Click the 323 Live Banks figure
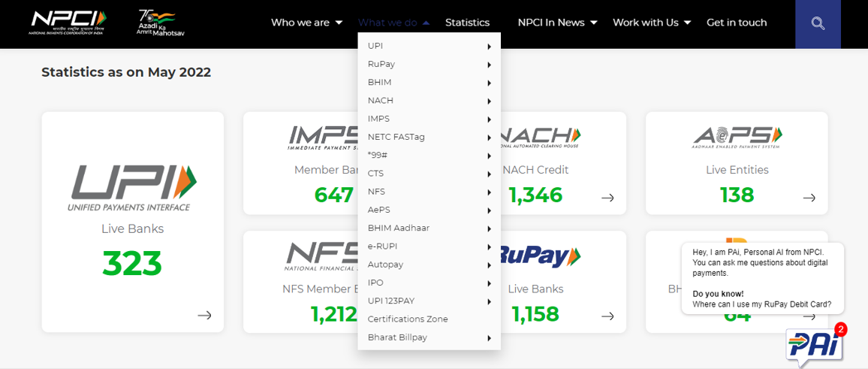The image size is (868, 369). (x=132, y=264)
